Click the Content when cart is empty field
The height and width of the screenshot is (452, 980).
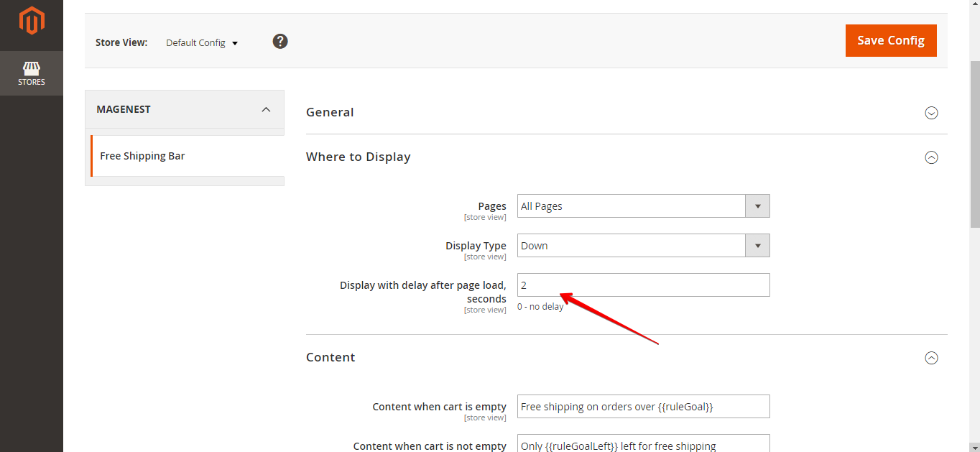point(643,407)
